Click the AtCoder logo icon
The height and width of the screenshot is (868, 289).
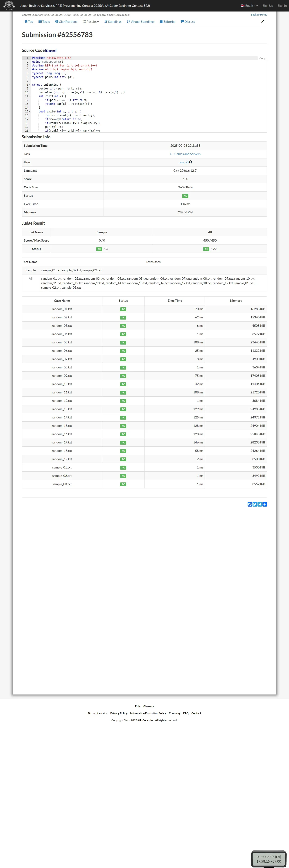click(x=9, y=5)
